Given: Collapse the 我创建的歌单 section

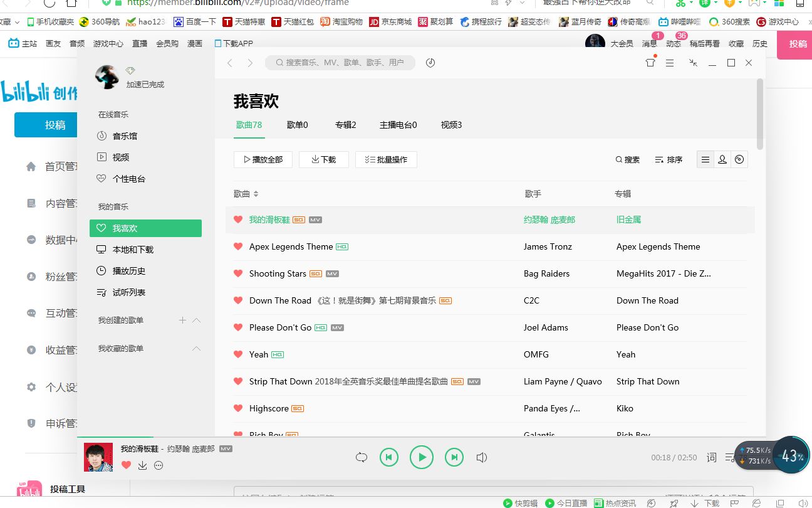Looking at the screenshot, I should tap(196, 320).
